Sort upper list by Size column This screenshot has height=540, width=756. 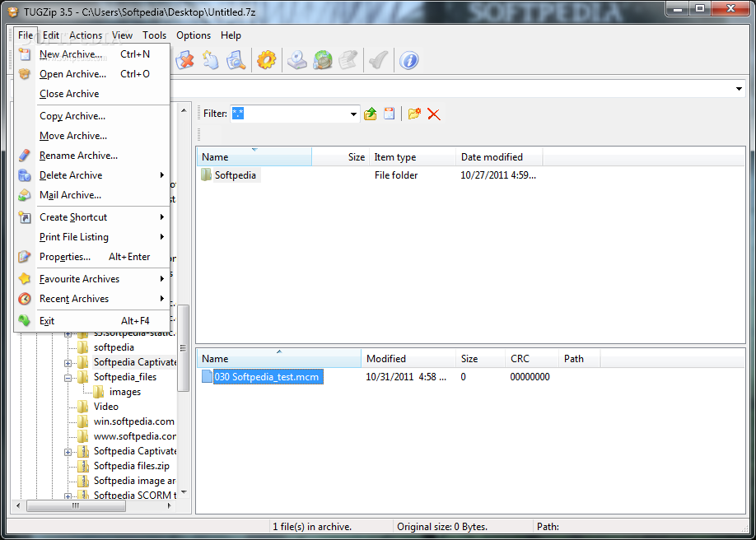pos(341,156)
